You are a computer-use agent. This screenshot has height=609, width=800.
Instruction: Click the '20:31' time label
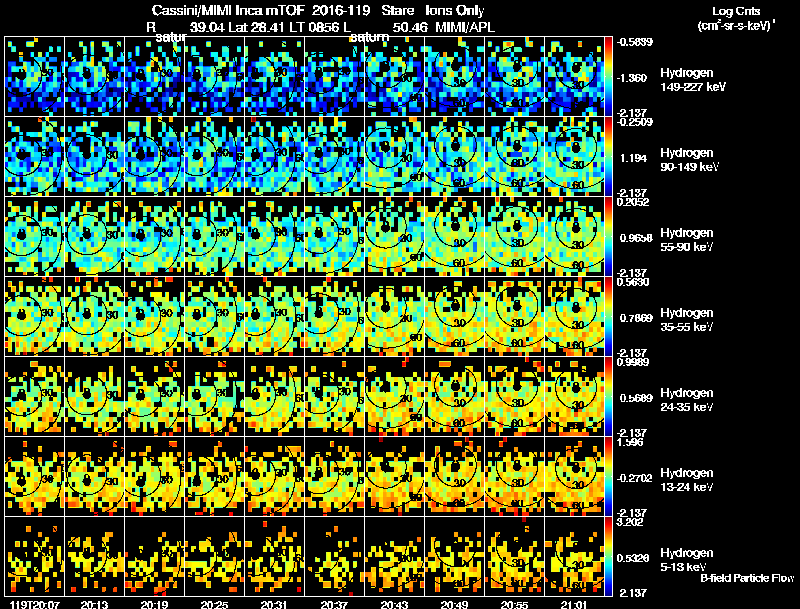coord(274,604)
